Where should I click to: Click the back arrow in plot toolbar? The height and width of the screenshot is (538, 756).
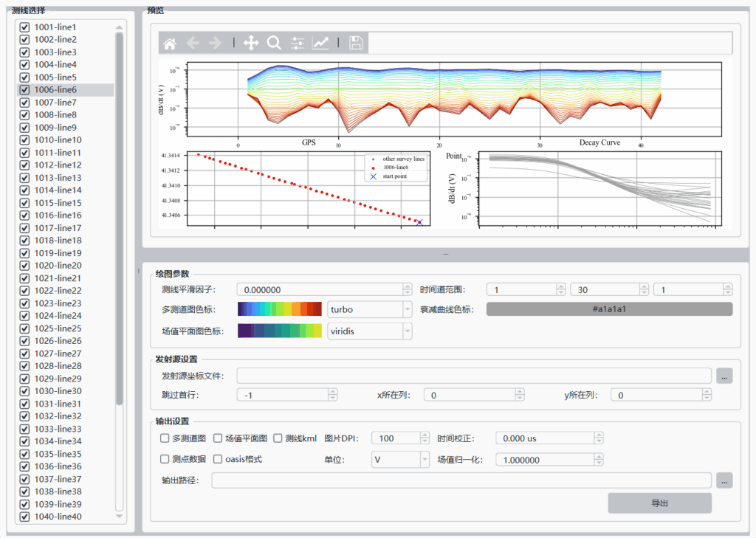[x=193, y=44]
